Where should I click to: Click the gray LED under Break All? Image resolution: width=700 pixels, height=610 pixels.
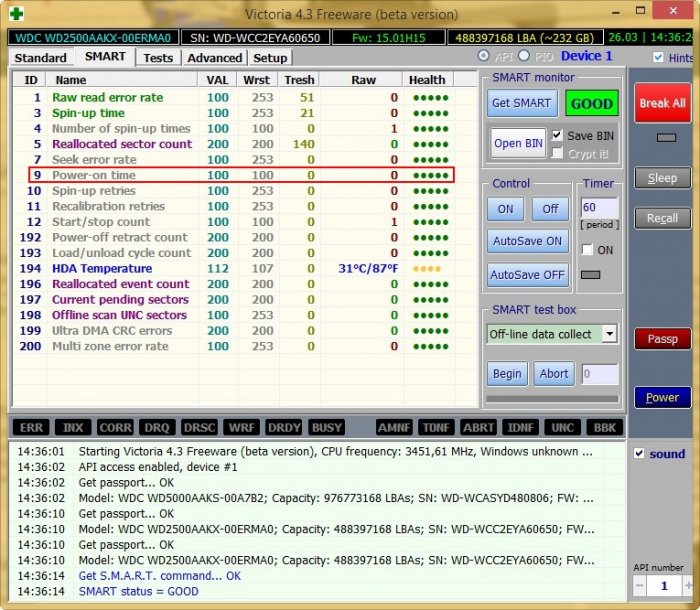[x=666, y=138]
